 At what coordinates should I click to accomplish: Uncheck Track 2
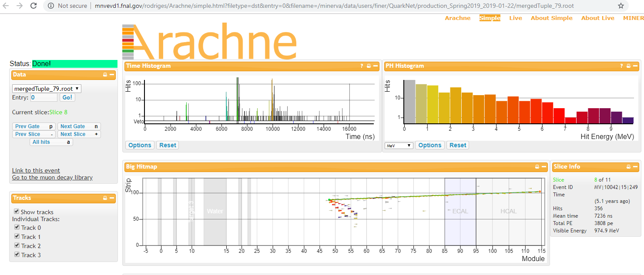click(17, 245)
